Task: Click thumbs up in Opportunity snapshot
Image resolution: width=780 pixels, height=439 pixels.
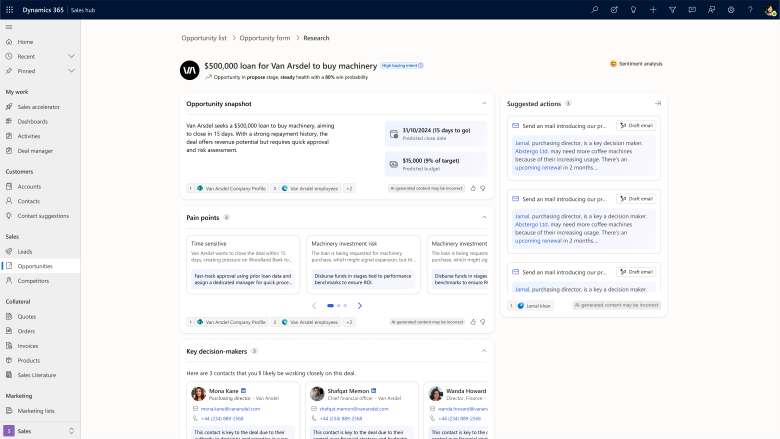Action: pyautogui.click(x=473, y=188)
